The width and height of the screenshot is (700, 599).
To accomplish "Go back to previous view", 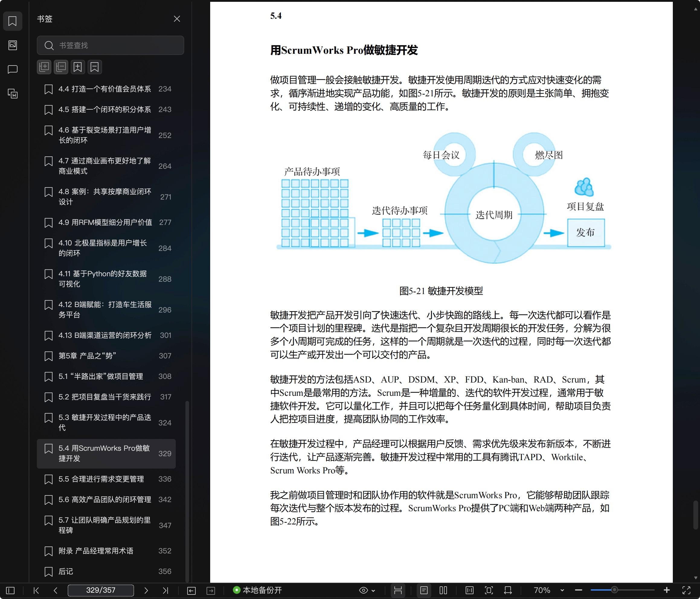I will [191, 590].
